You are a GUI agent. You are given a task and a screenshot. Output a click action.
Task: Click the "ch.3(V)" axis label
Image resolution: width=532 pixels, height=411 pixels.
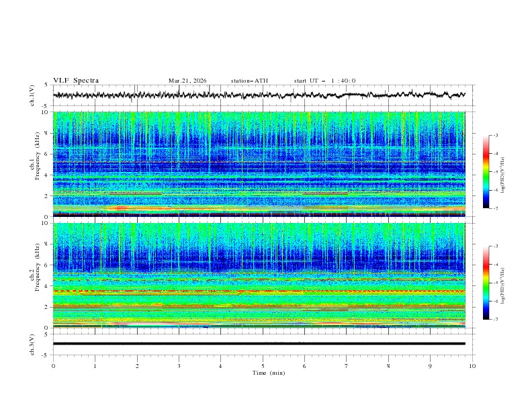(x=32, y=345)
